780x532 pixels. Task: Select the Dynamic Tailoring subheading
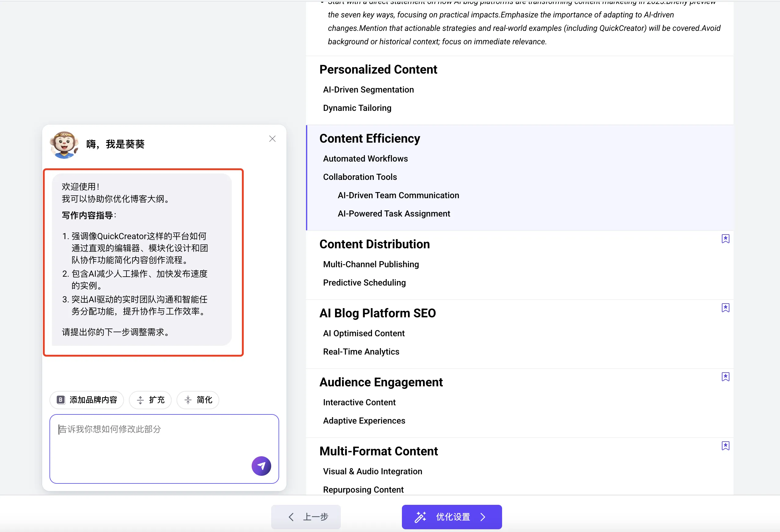pyautogui.click(x=357, y=108)
